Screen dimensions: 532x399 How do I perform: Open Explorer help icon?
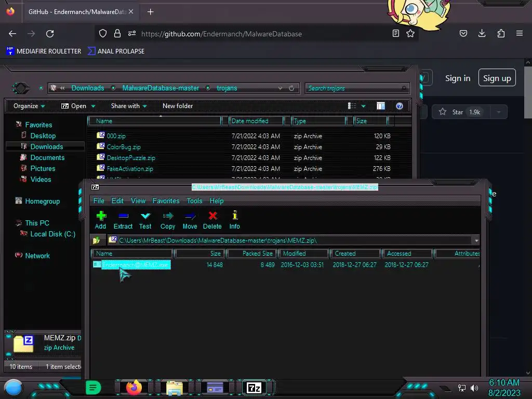tap(400, 106)
